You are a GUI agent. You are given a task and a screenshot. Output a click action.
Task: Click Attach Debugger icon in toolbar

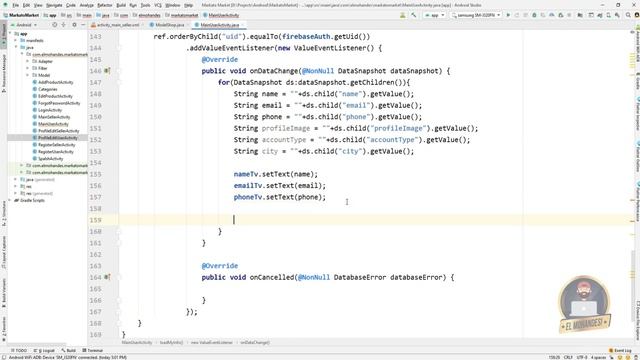(561, 15)
